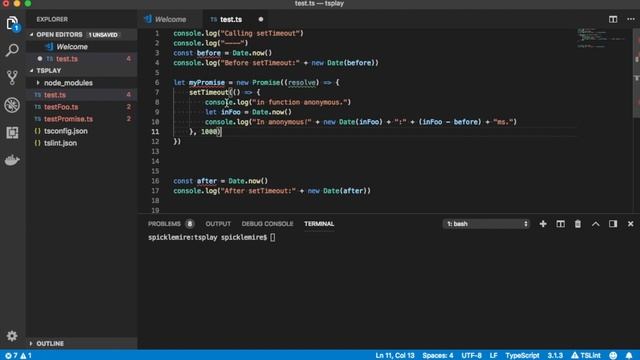Image resolution: width=640 pixels, height=360 pixels.
Task: Open the Output panel tab
Action: (x=218, y=224)
